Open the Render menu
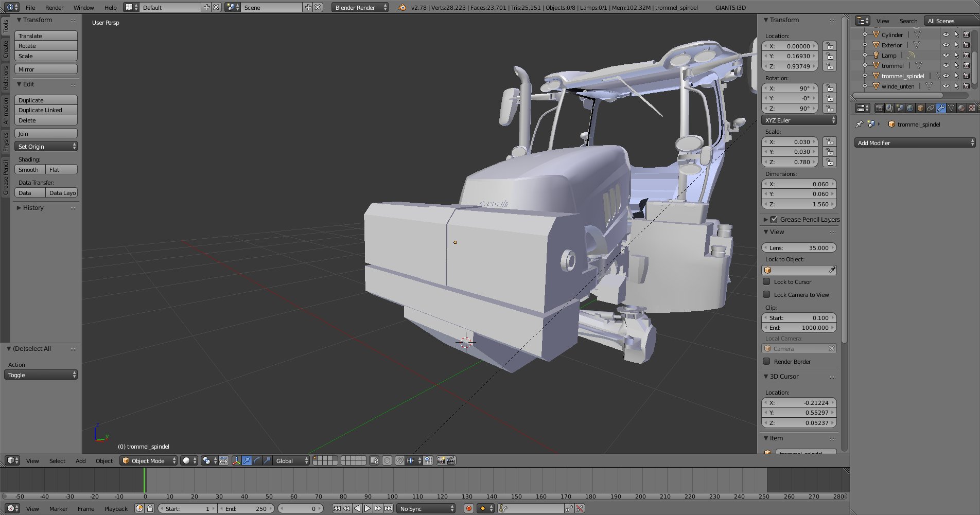The image size is (980, 515). click(54, 8)
